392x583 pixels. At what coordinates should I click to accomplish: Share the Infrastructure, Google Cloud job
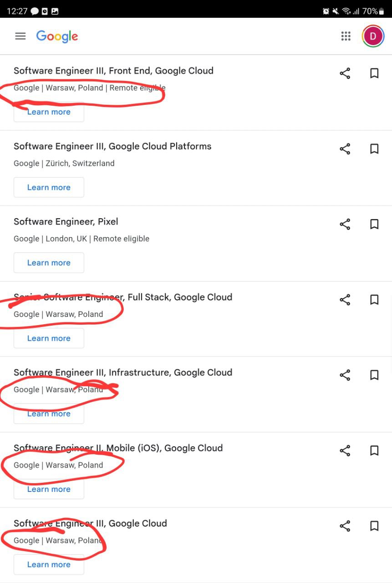click(x=345, y=375)
